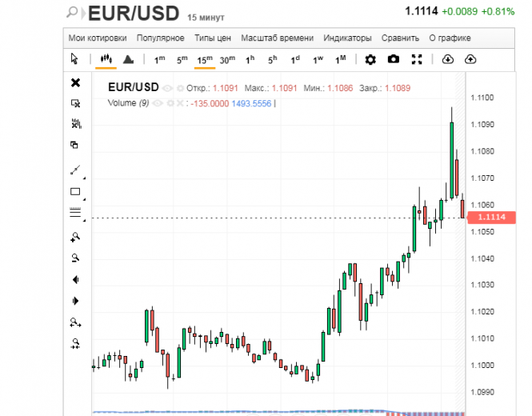Select the cursor pointer tool
The width and height of the screenshot is (532, 416).
pos(74,59)
